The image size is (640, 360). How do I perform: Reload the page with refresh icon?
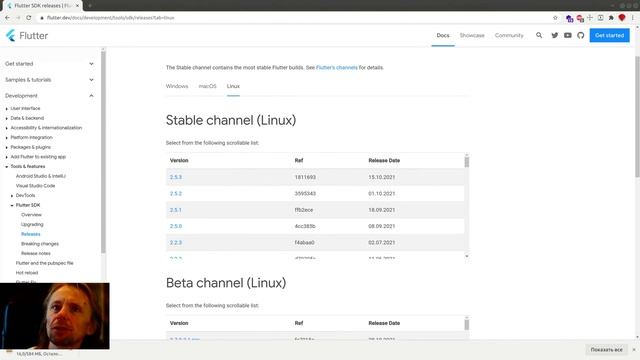tap(29, 18)
